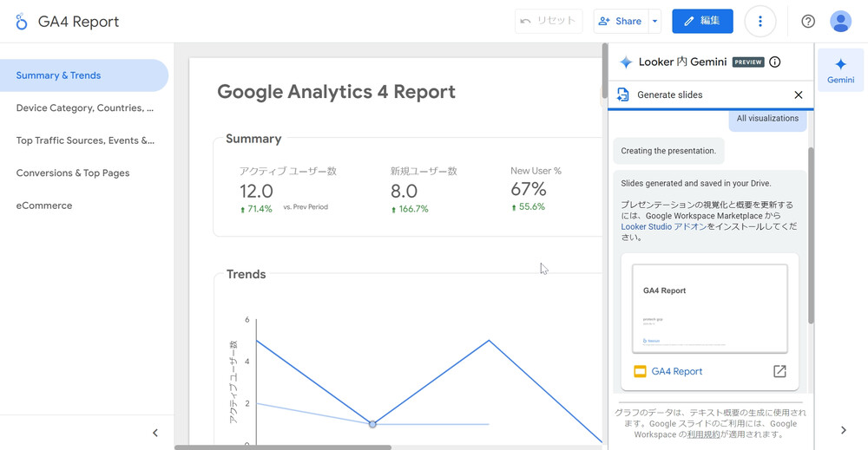Collapse the left page navigation panel
Image resolution: width=868 pixels, height=450 pixels.
click(155, 433)
